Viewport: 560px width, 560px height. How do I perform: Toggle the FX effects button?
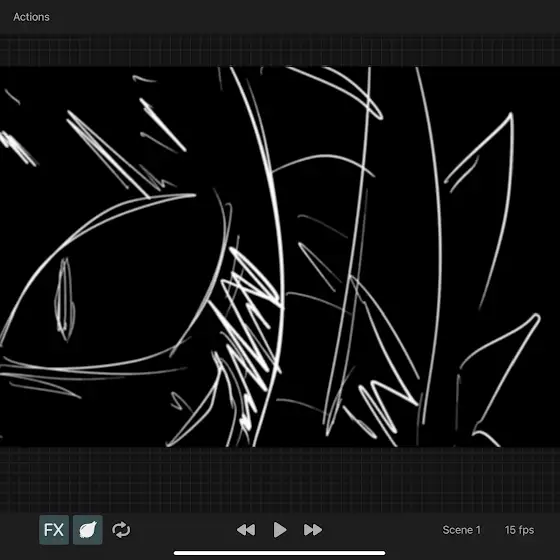click(x=54, y=530)
